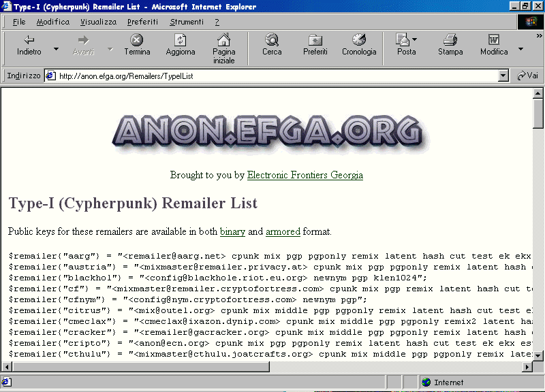Click the $remailer{"cf"} line
Screen dimensions: 545x392
point(270,289)
